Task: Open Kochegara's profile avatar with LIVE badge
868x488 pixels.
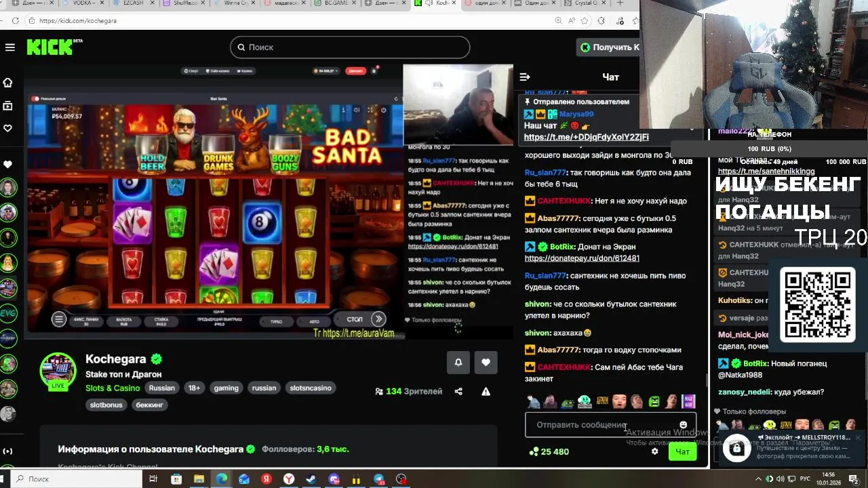Action: tap(58, 371)
